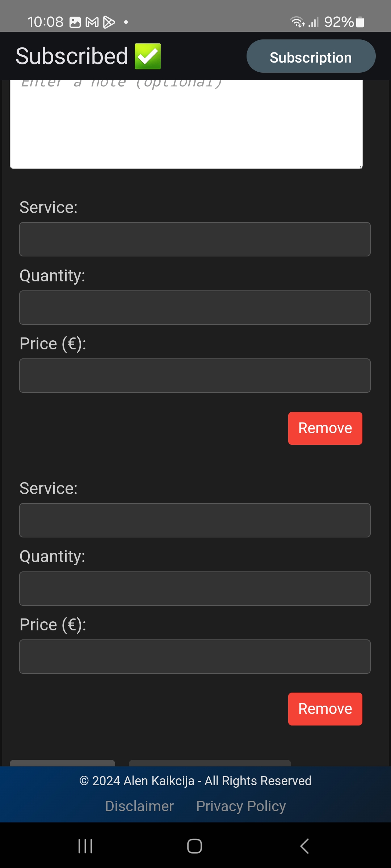Click the first Service input field
The width and height of the screenshot is (391, 868).
pos(195,239)
